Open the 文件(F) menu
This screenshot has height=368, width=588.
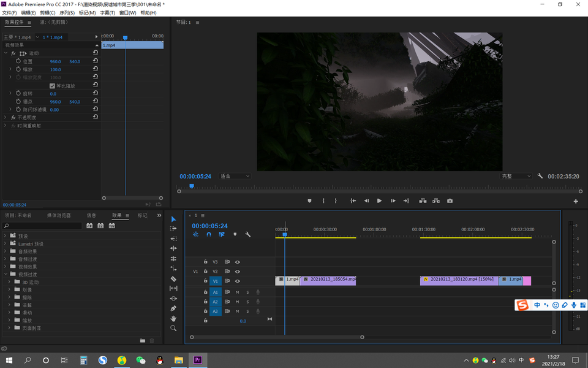(9, 13)
